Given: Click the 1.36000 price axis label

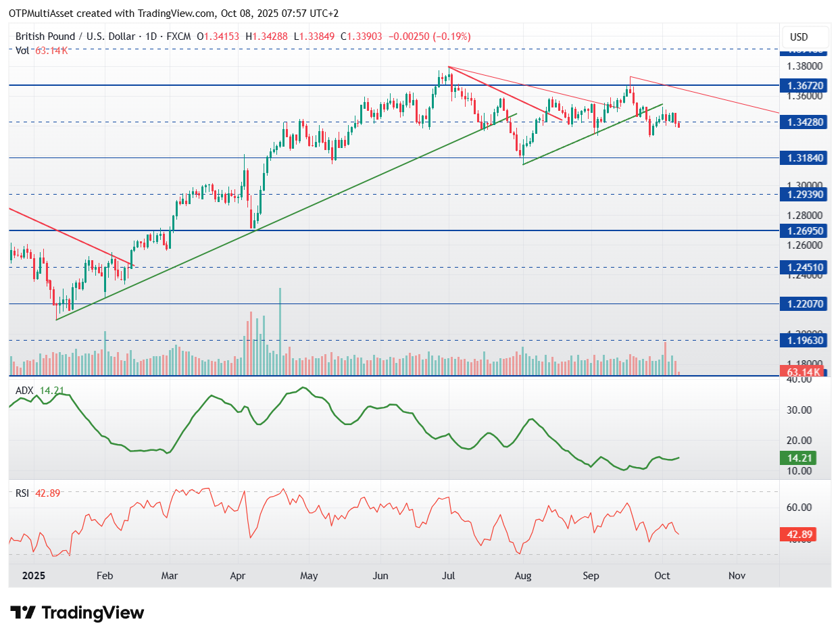Looking at the screenshot, I should coord(806,96).
